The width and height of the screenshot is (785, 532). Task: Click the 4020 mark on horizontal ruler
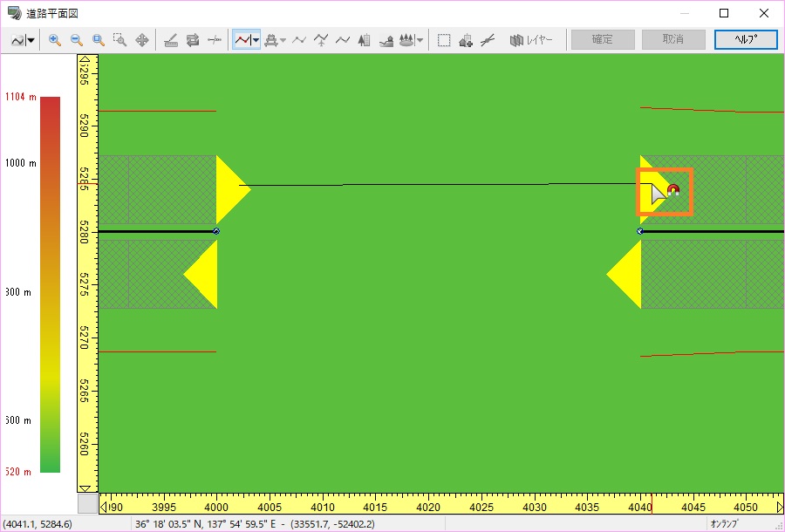428,507
